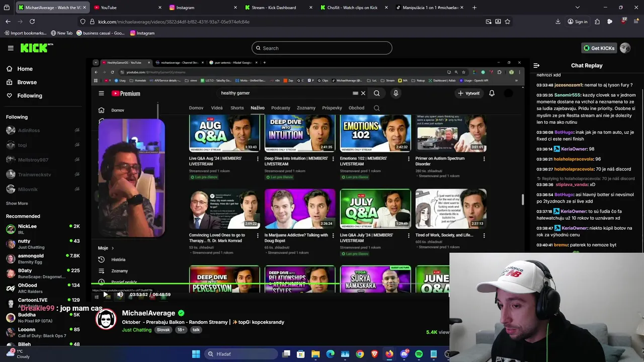Open a new tab with the plus icon
644x362 pixels.
(474, 8)
